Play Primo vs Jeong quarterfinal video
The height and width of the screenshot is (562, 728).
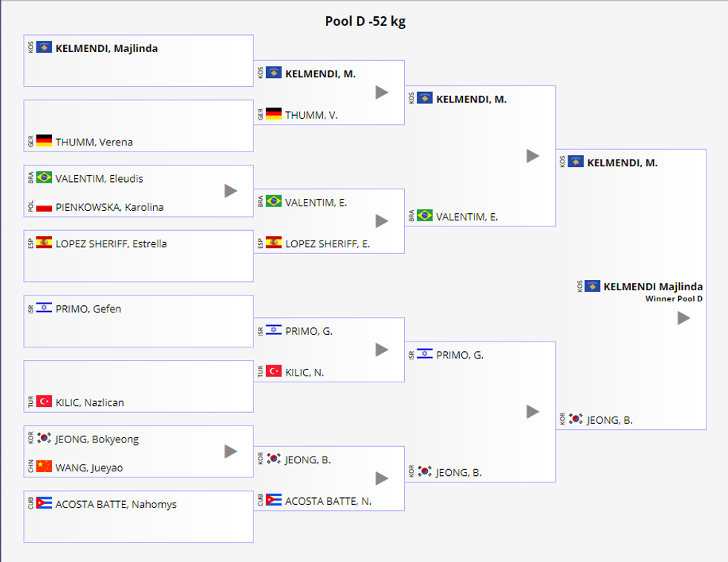pos(533,411)
